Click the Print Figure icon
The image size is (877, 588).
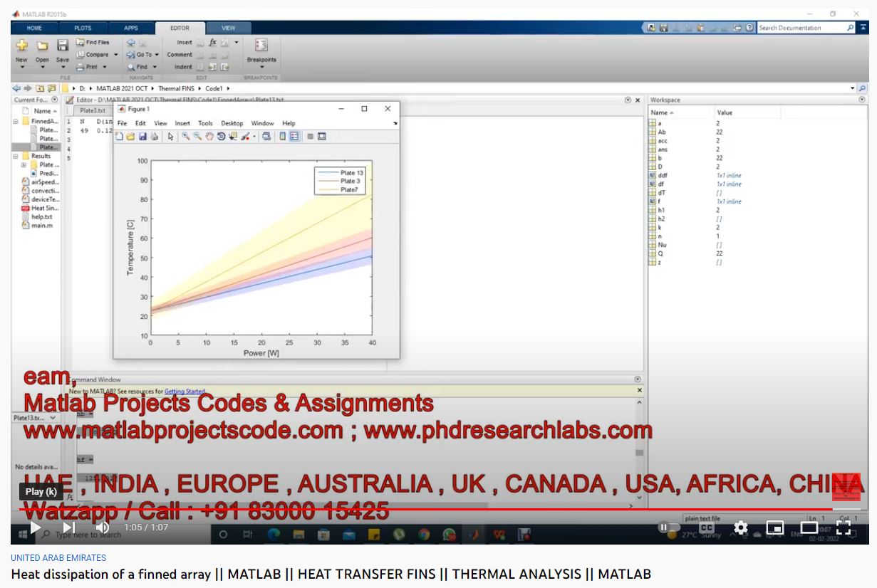click(154, 137)
